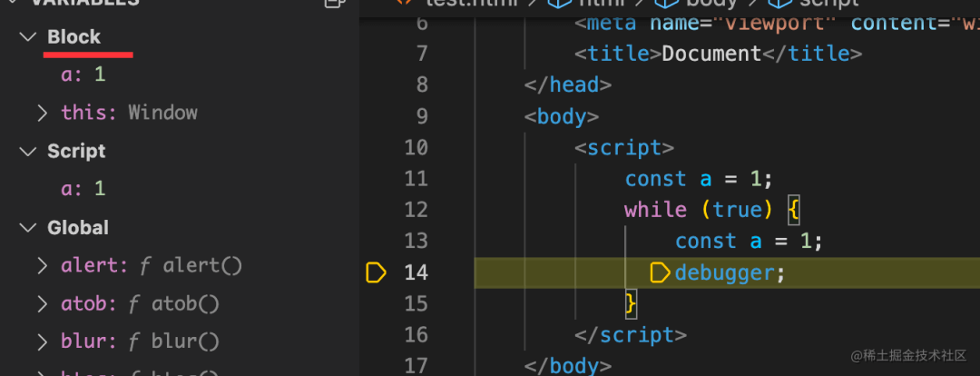Click the closing '</body>' tag
980x376 pixels.
[567, 365]
